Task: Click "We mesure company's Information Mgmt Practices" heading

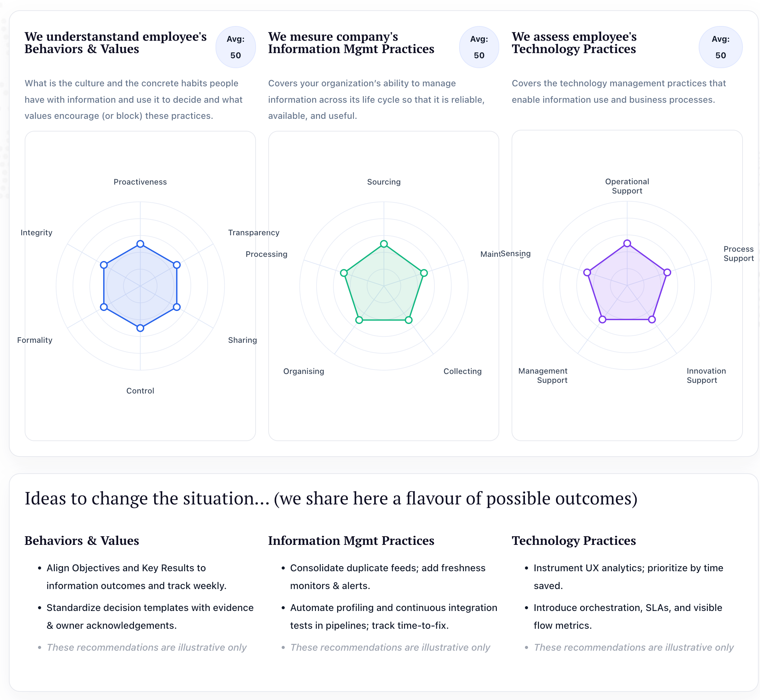Action: point(351,42)
